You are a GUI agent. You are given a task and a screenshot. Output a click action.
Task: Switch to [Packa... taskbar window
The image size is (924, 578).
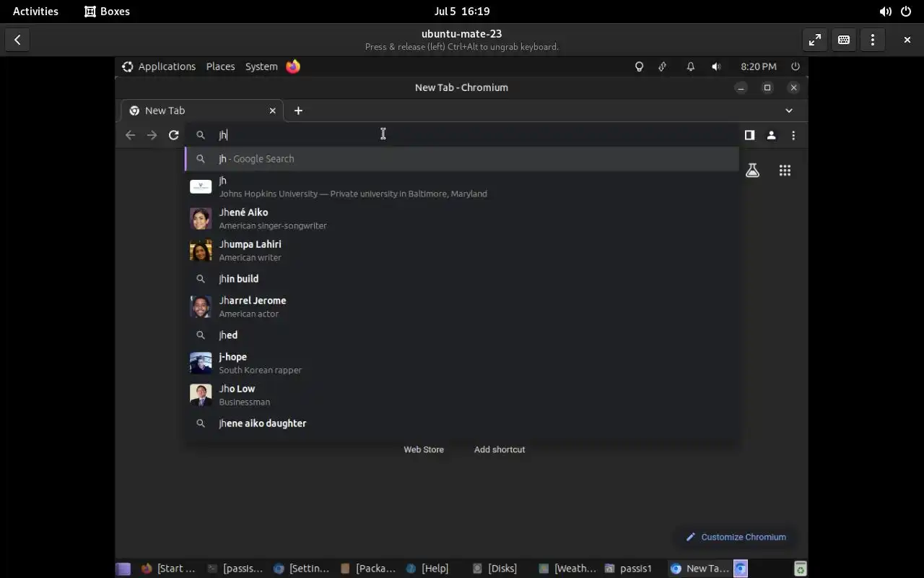coord(367,569)
